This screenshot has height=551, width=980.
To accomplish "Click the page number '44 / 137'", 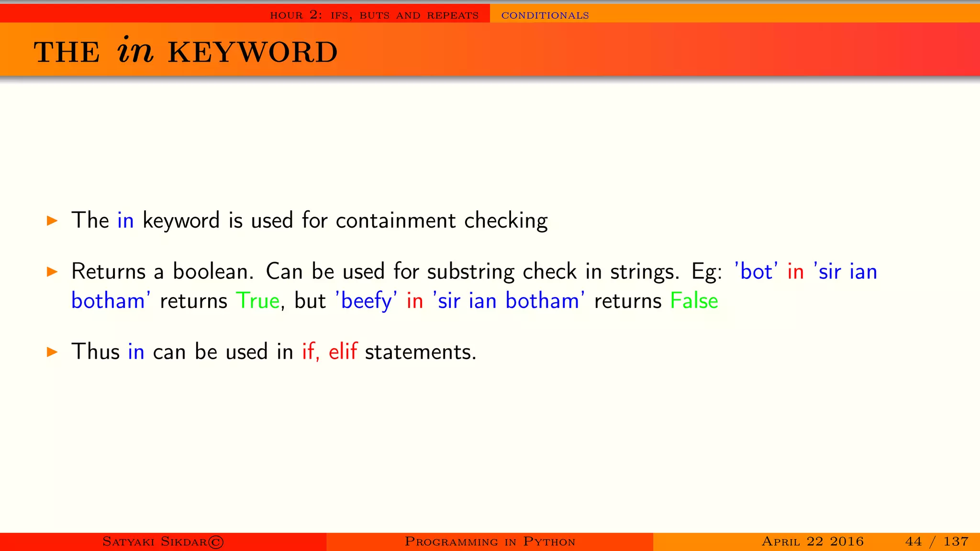I will coord(937,541).
